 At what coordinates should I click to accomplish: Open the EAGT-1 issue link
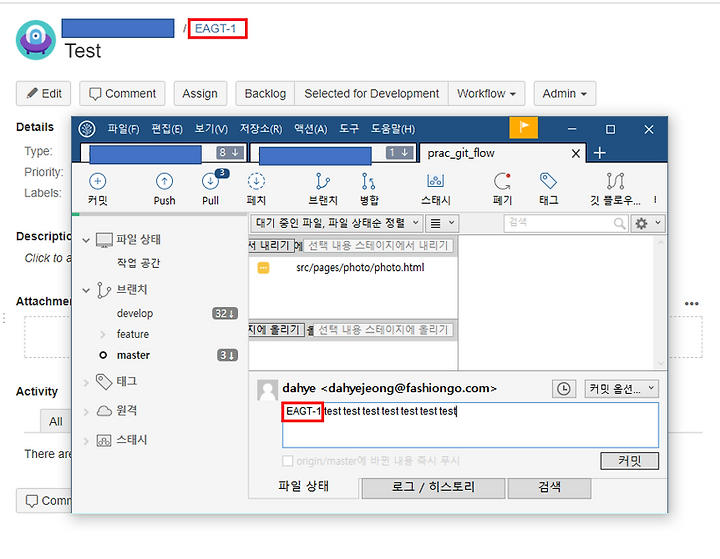coord(215,28)
